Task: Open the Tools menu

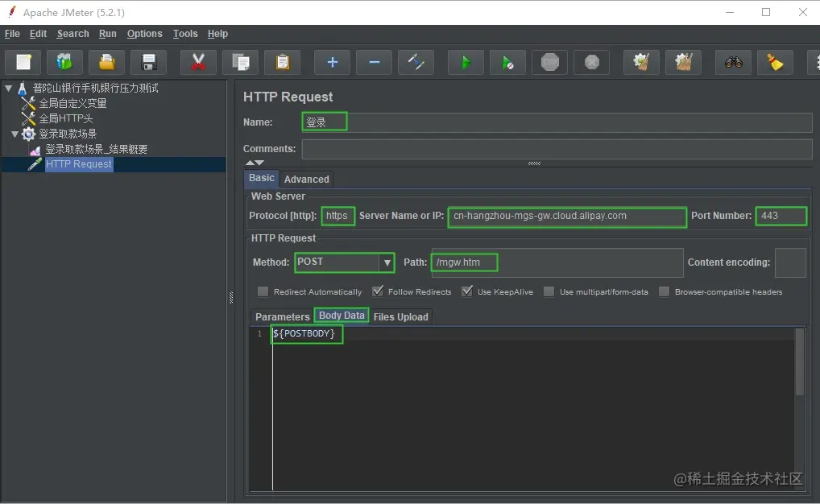Action: tap(185, 34)
